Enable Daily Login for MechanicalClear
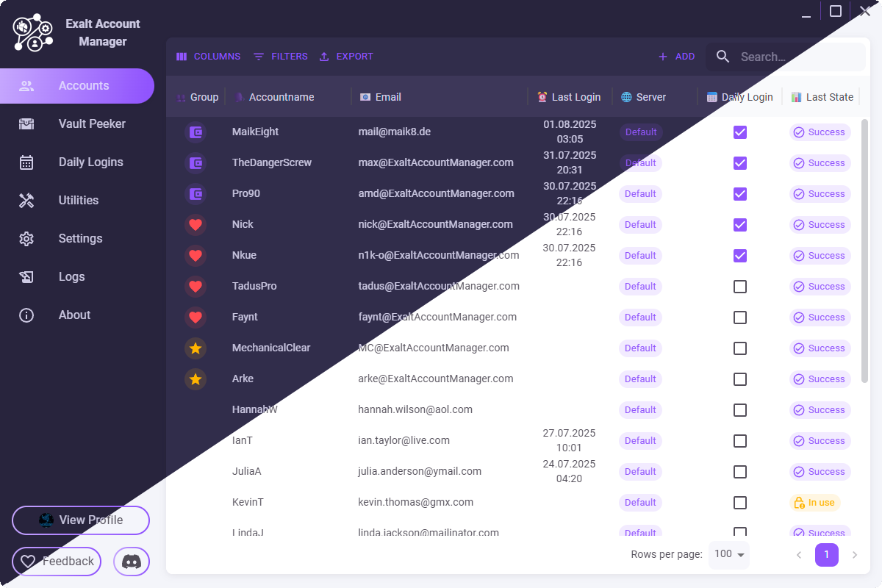 coord(740,348)
